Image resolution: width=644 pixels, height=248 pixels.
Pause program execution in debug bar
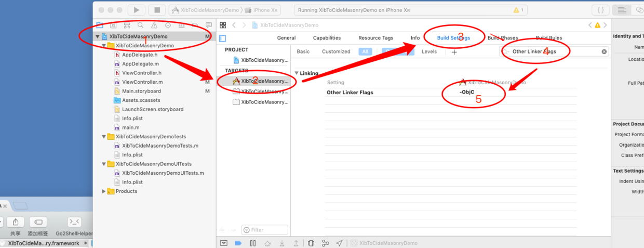[253, 243]
